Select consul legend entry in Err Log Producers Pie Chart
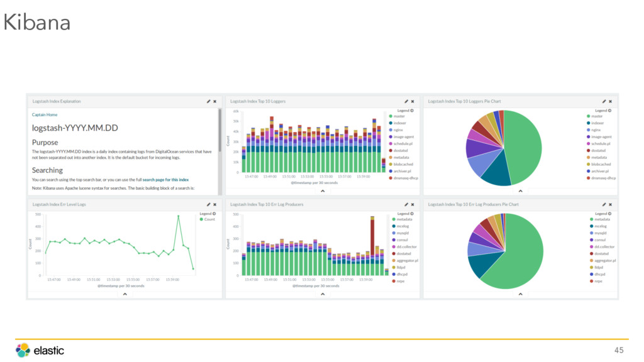This screenshot has width=644, height=362. pos(597,240)
